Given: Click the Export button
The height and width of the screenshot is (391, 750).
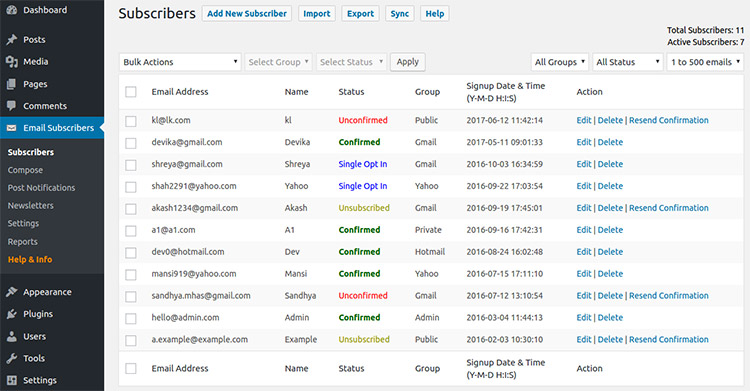Looking at the screenshot, I should click(360, 13).
